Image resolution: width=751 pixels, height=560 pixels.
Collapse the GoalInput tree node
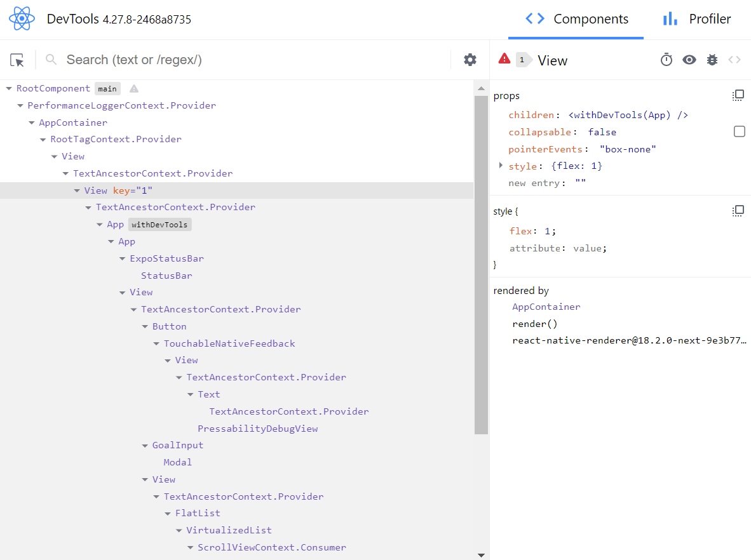145,445
